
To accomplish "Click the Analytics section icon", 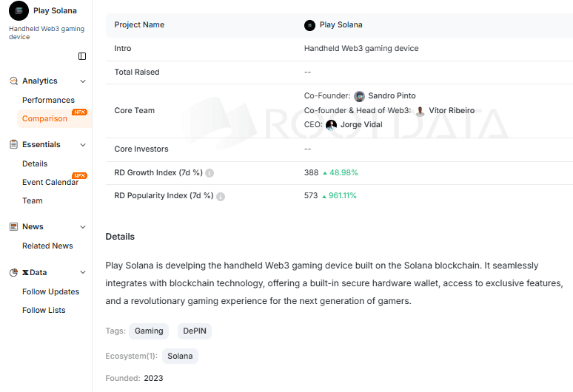I will click(13, 81).
